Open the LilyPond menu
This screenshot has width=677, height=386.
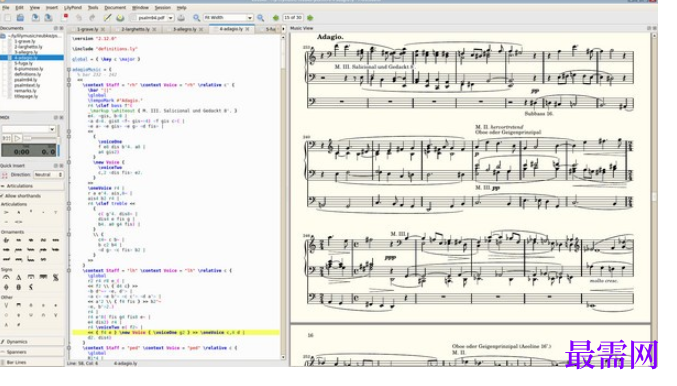(x=73, y=8)
